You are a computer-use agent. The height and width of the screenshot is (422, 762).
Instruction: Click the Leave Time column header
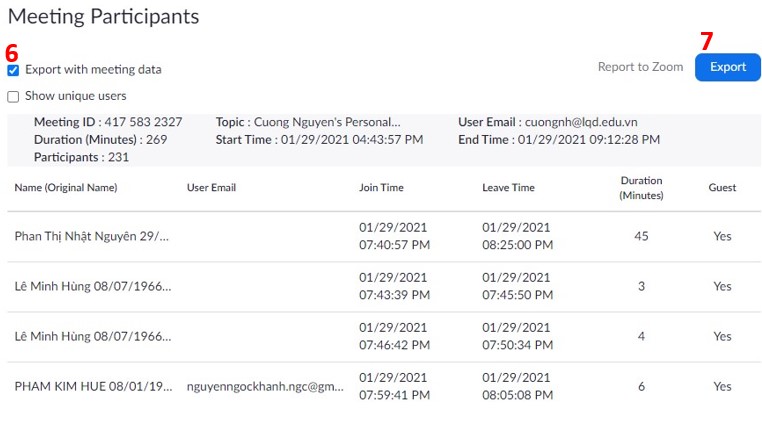pos(508,187)
